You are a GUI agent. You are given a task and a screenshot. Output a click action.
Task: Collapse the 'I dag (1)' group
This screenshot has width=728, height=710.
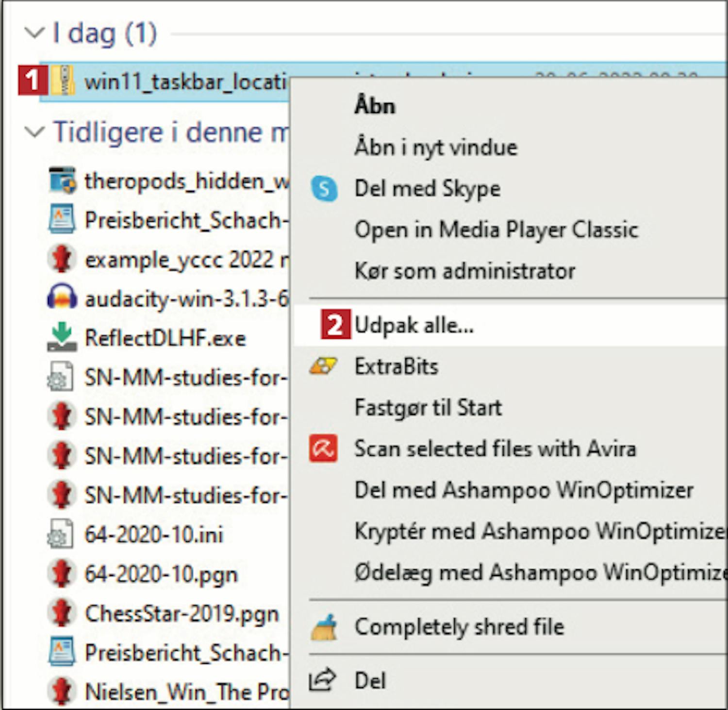point(34,33)
